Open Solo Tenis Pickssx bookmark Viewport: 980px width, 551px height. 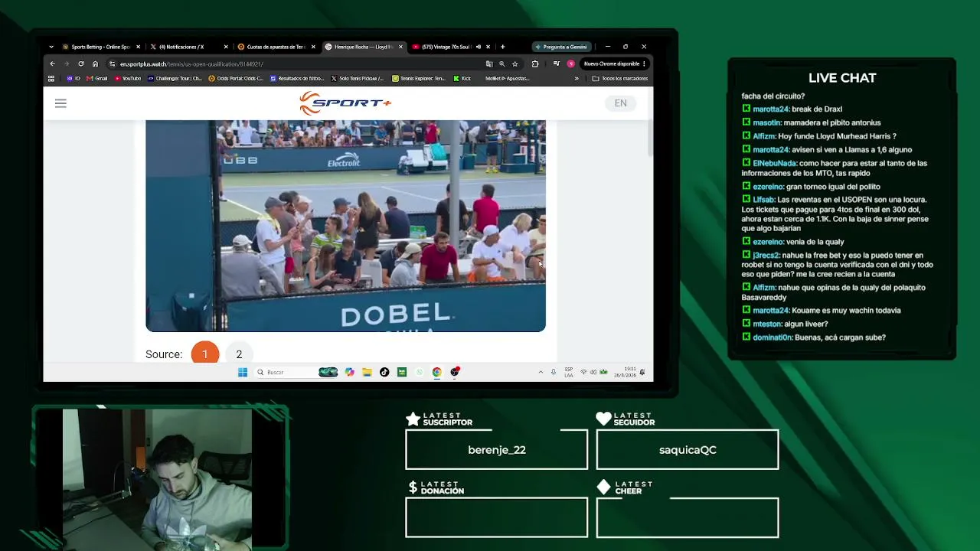(358, 78)
